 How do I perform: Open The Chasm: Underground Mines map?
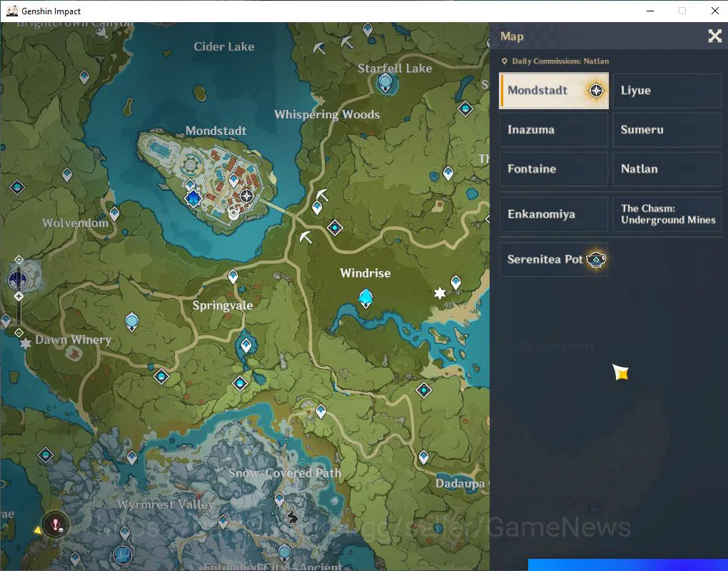click(667, 214)
